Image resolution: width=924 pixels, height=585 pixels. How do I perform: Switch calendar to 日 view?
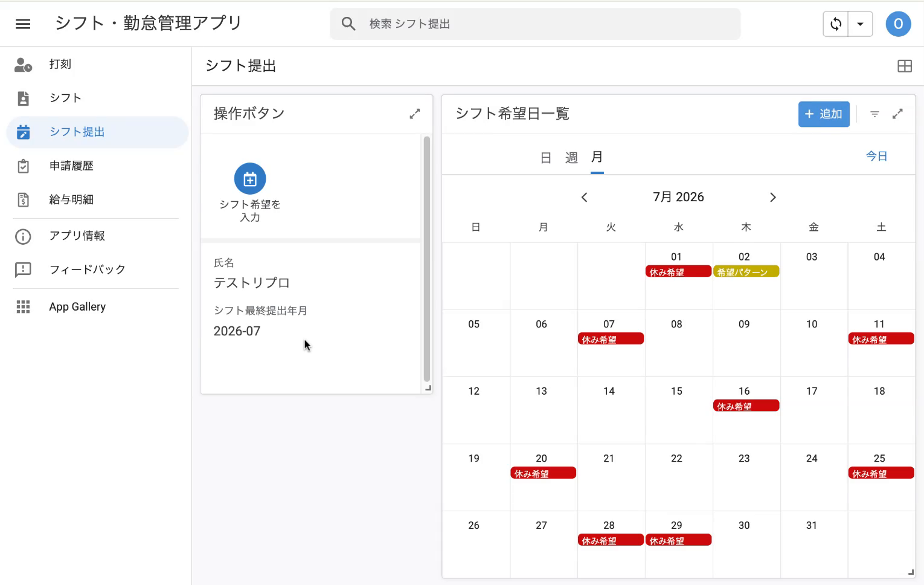(x=546, y=158)
